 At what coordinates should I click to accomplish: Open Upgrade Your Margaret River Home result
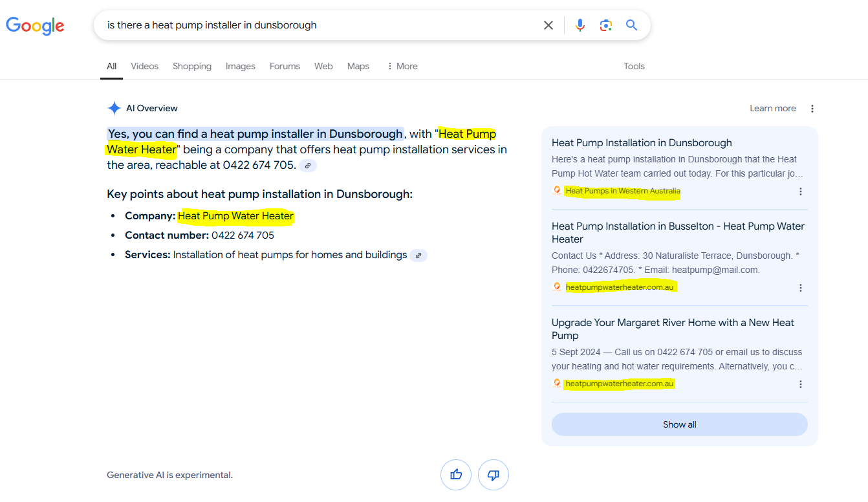pyautogui.click(x=673, y=329)
